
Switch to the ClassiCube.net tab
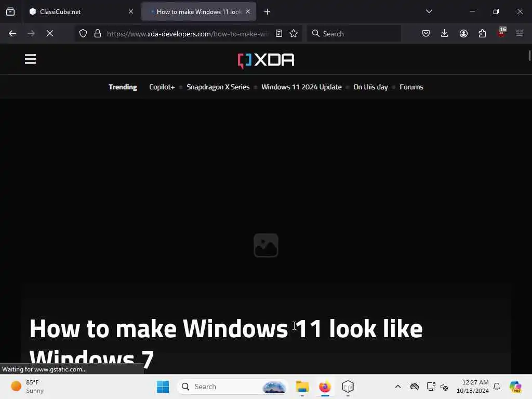(x=81, y=12)
